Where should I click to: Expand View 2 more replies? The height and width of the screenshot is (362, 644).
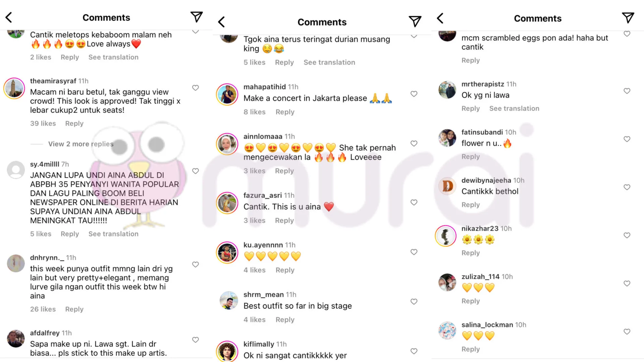81,144
